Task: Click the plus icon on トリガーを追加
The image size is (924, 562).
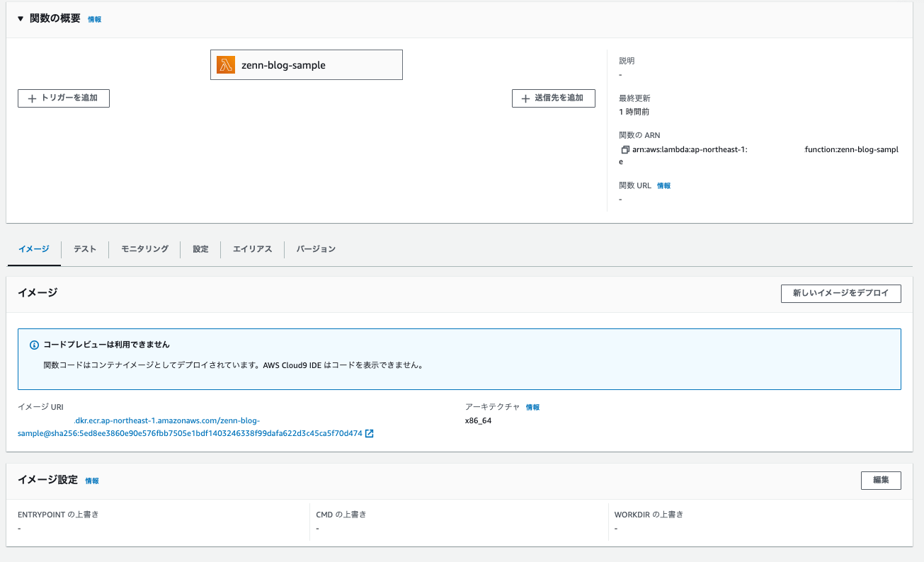Action: point(32,99)
